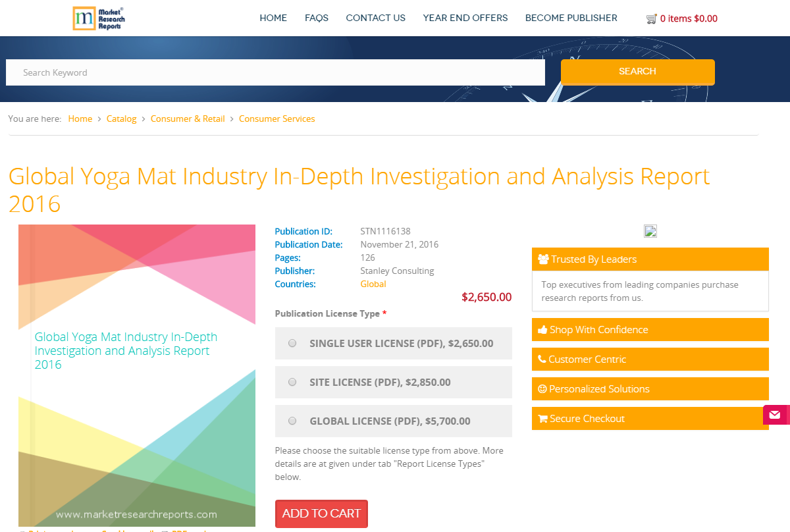
Task: Expand the Personalized Solutions section
Action: click(650, 389)
